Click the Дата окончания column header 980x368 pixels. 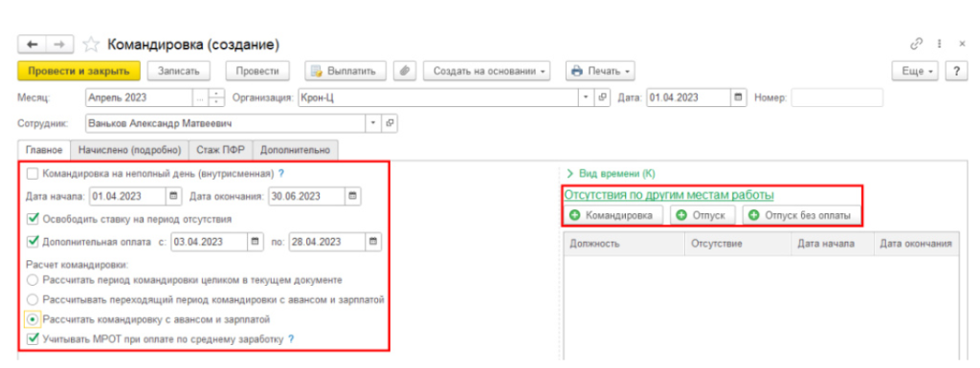[916, 244]
